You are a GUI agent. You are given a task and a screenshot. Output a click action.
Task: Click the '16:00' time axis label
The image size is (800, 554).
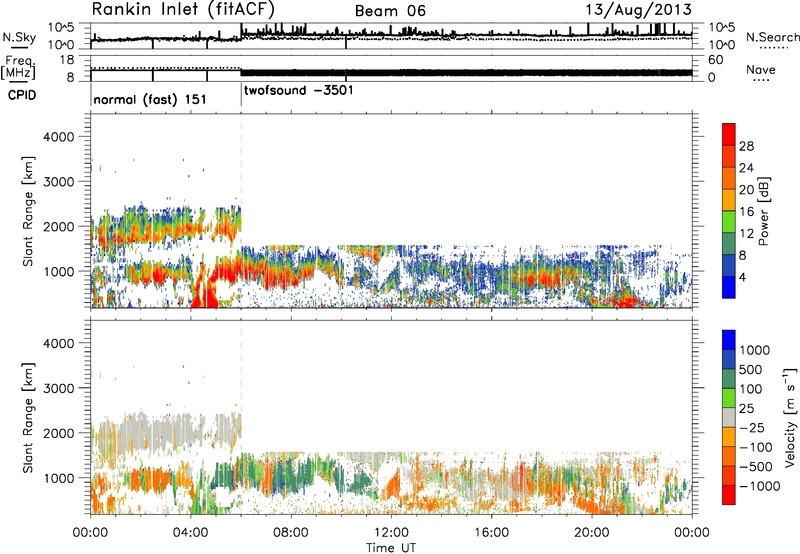click(x=491, y=533)
